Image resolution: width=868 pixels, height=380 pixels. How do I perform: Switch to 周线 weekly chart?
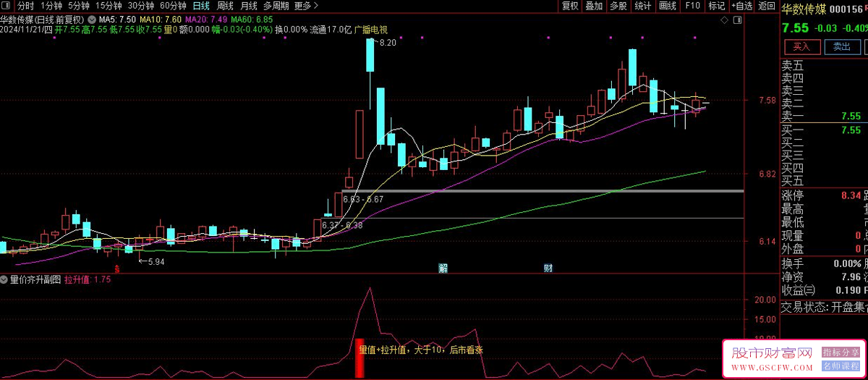(225, 6)
